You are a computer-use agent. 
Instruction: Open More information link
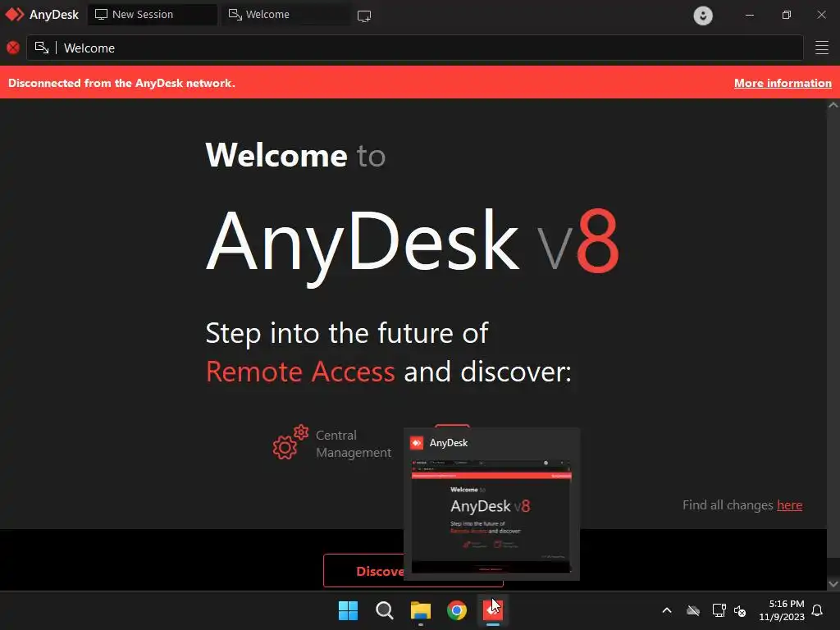[783, 83]
